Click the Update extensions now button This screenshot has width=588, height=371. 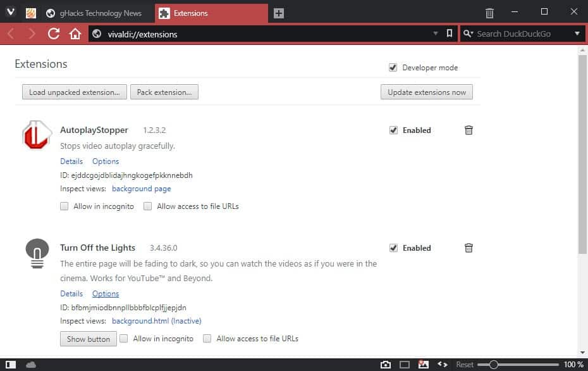point(426,92)
